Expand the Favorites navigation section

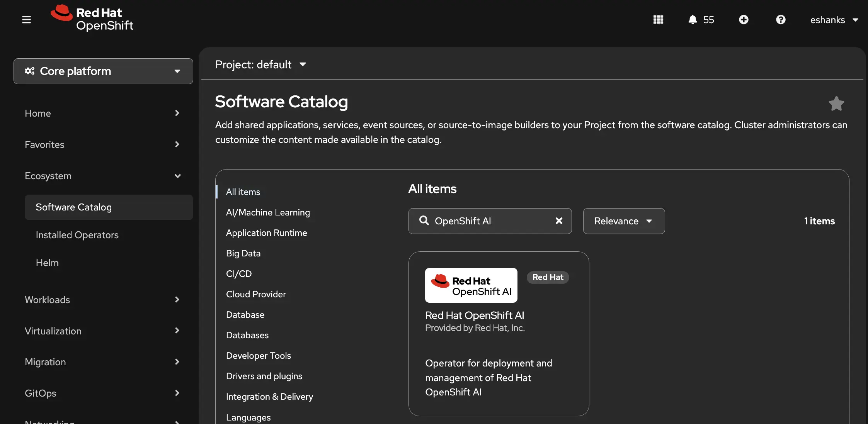click(x=102, y=144)
